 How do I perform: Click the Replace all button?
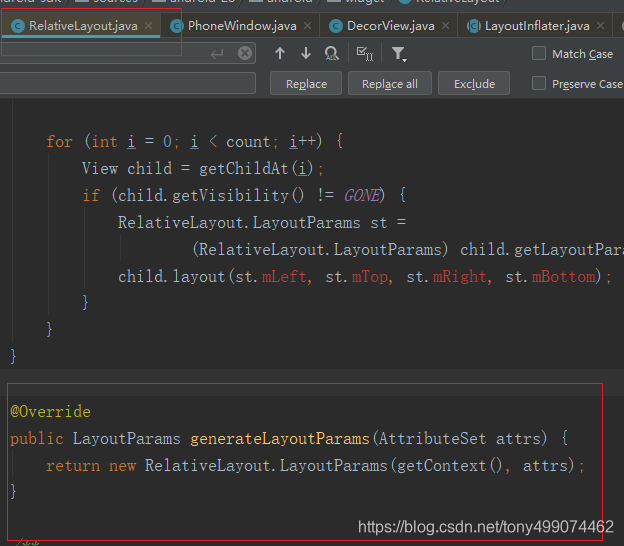click(390, 84)
